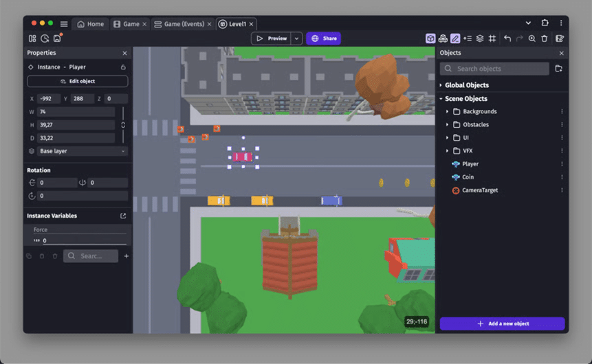Click the Z position field
The height and width of the screenshot is (364, 592).
pyautogui.click(x=116, y=99)
